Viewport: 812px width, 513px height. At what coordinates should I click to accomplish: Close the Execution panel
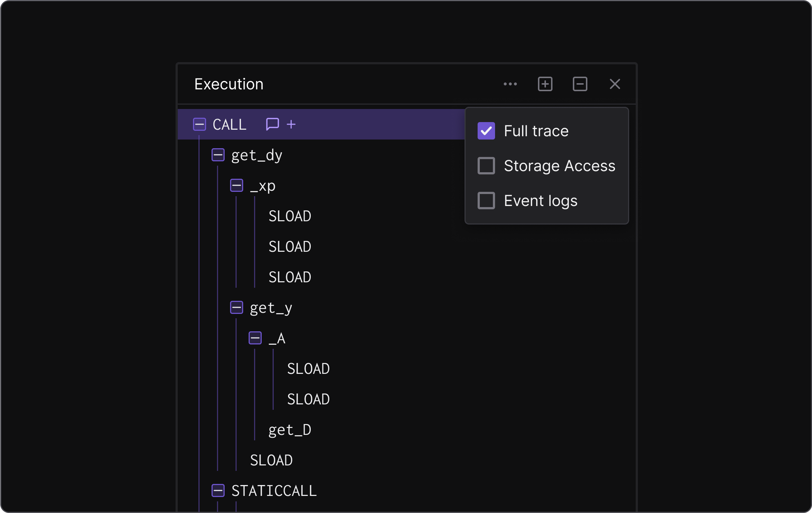coord(615,84)
